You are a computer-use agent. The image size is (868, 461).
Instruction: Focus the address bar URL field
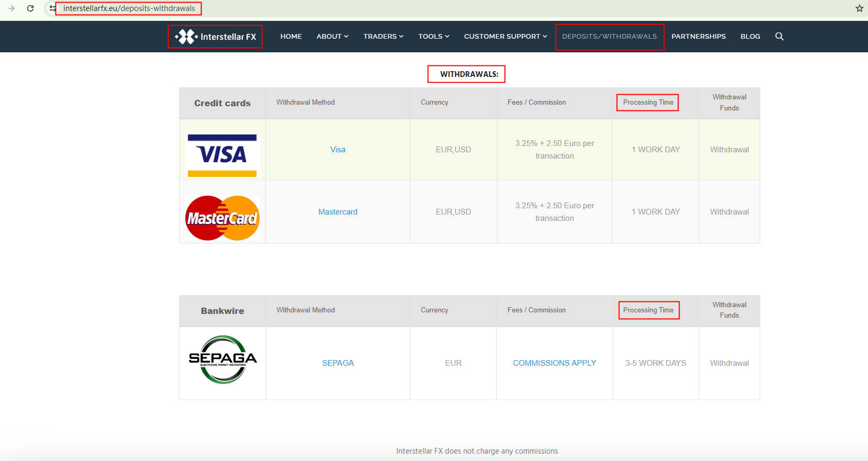(x=129, y=8)
